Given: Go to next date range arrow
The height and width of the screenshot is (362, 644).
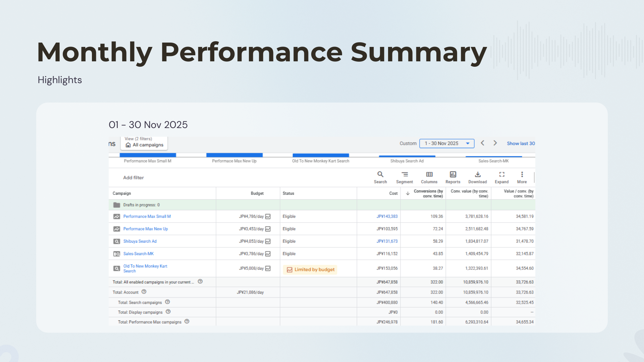Looking at the screenshot, I should pyautogui.click(x=495, y=143).
